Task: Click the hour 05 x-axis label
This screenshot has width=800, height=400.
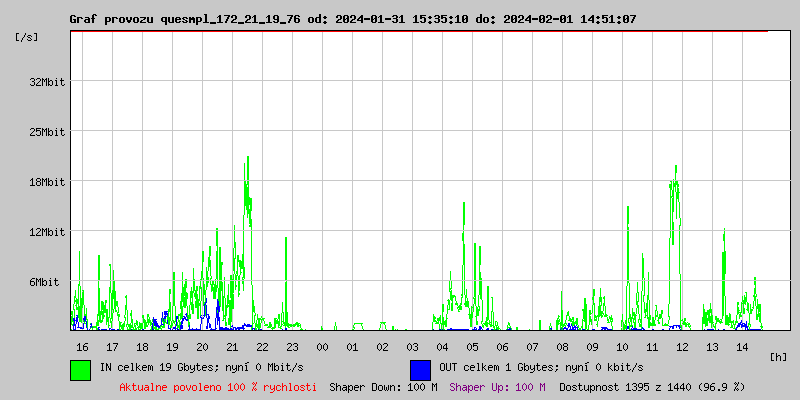Action: pyautogui.click(x=472, y=347)
